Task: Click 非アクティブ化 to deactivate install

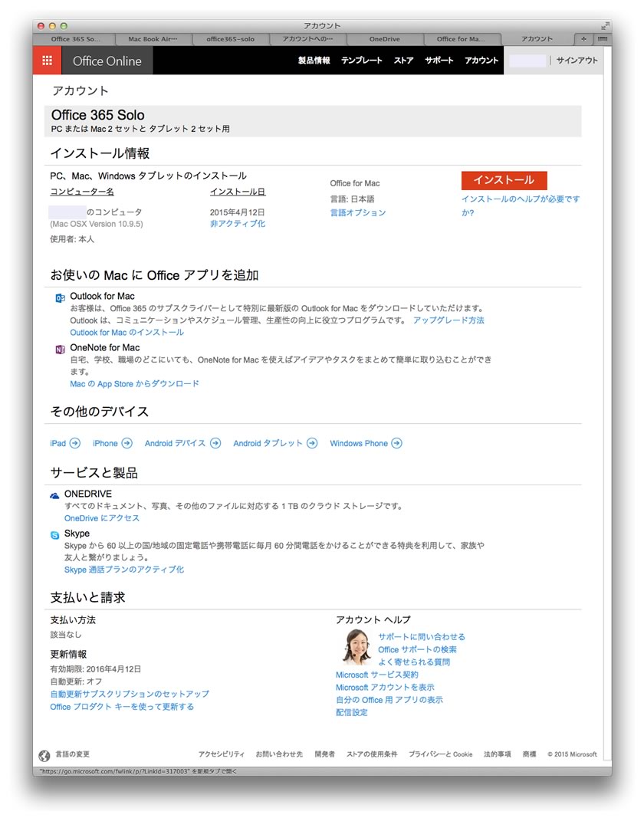Action: click(238, 224)
